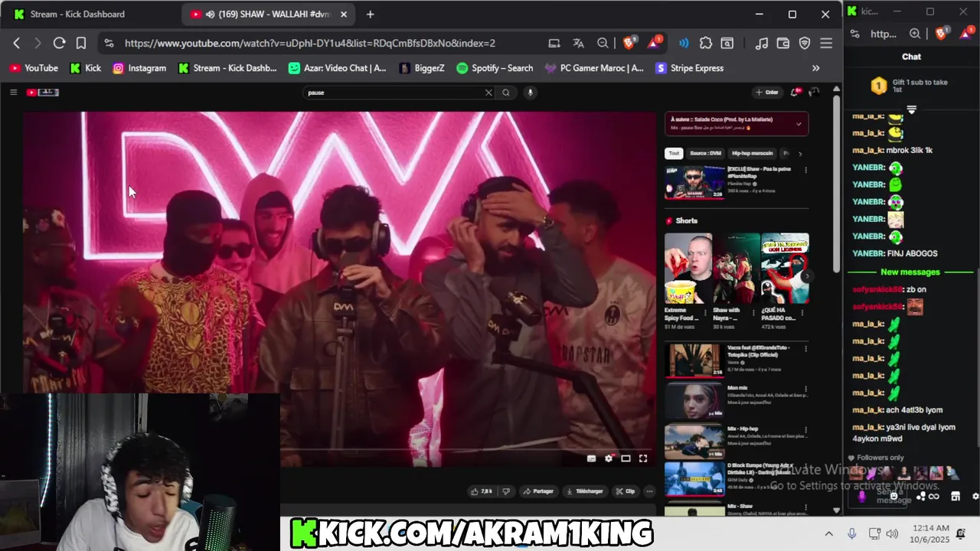Reload the YouTube page

tap(59, 43)
